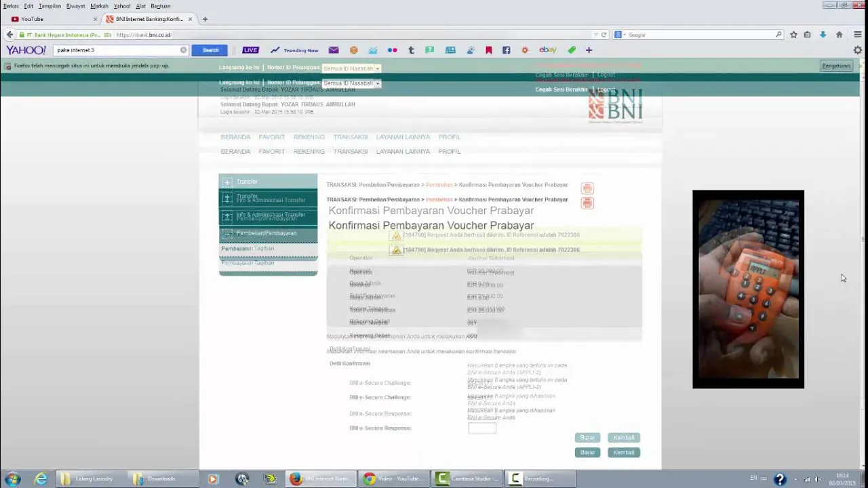Add a shortcut with the Yahoo toolbar plus

(x=589, y=50)
